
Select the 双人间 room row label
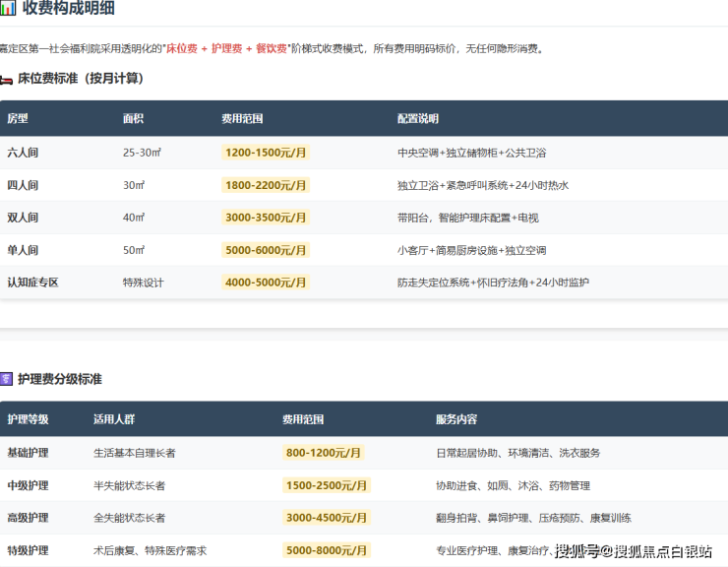23,218
